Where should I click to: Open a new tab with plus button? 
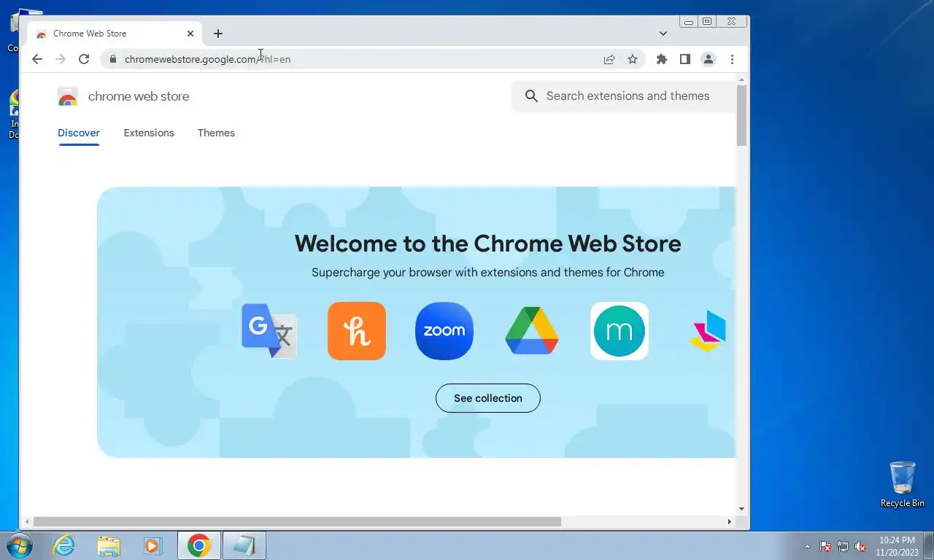coord(218,34)
